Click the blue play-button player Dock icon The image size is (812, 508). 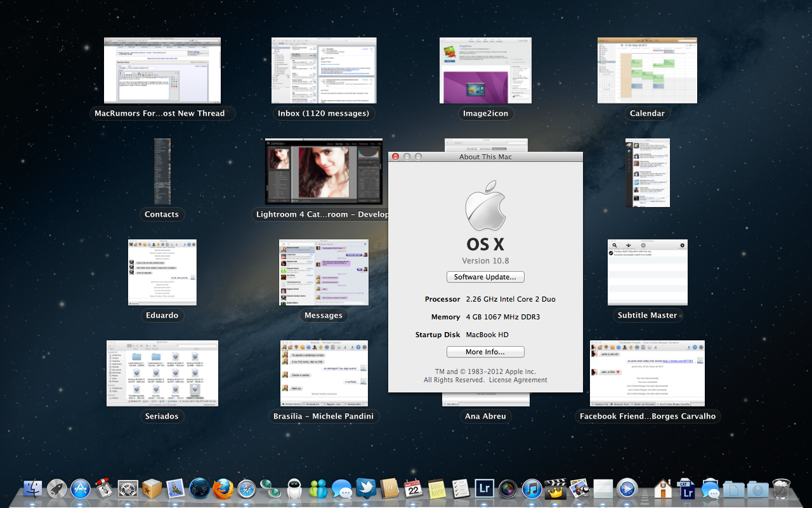pyautogui.click(x=627, y=488)
